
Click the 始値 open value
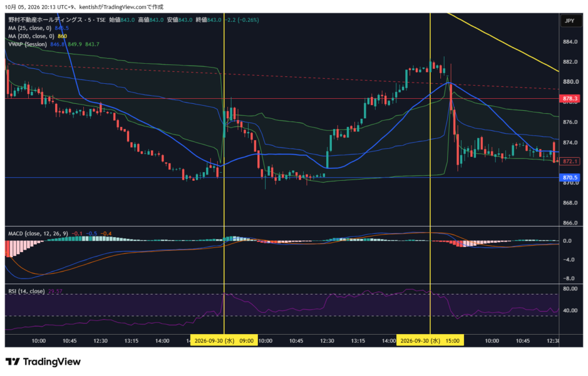pos(127,20)
